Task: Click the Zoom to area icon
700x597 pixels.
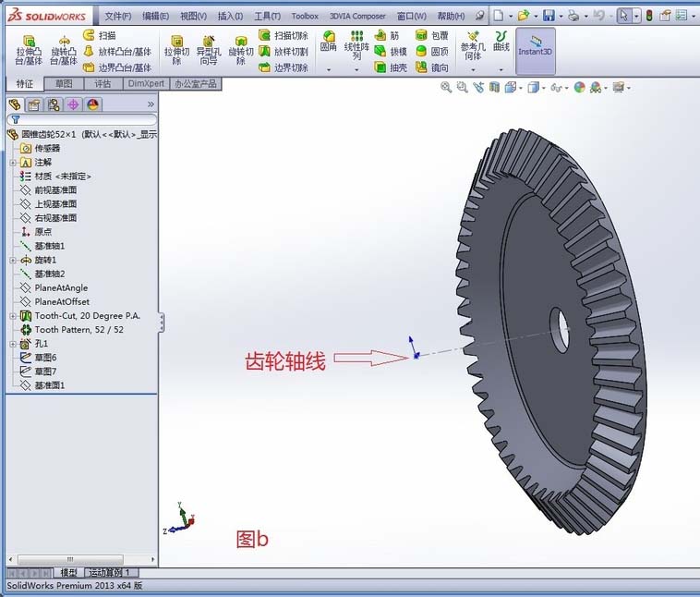Action: 462,88
